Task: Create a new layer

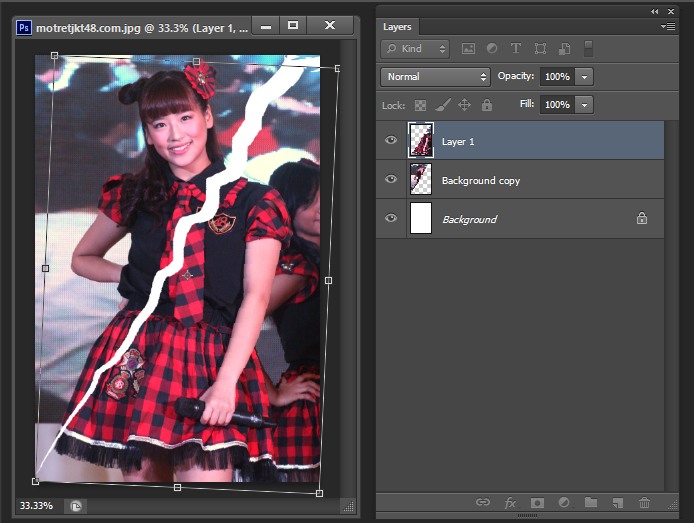Action: click(x=618, y=503)
